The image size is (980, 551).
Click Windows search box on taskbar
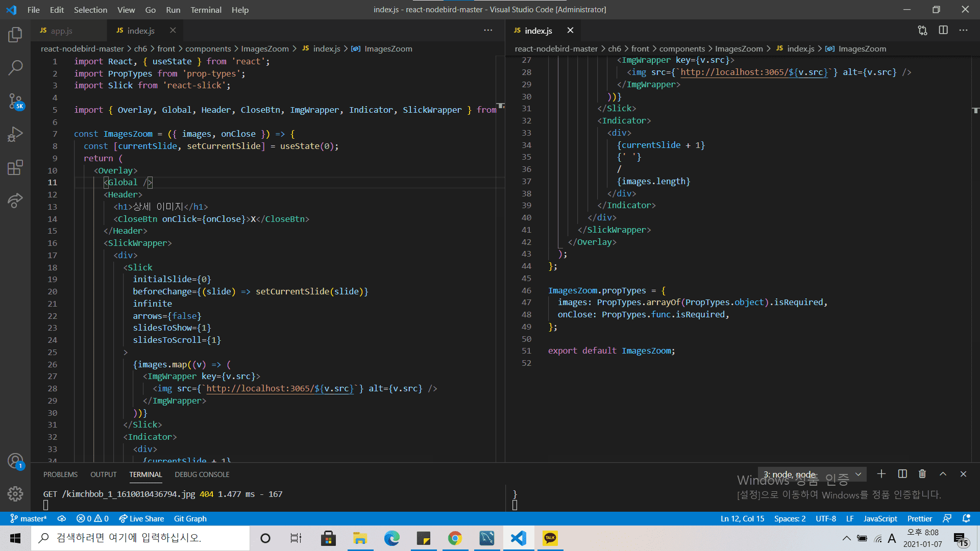pyautogui.click(x=140, y=538)
